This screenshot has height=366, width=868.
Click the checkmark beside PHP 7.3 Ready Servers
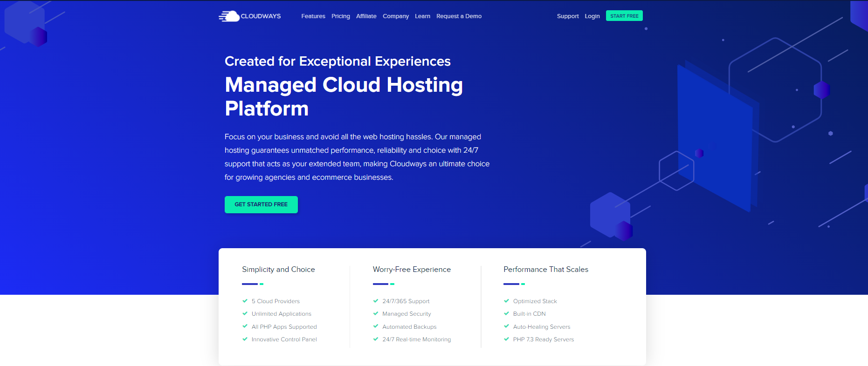click(x=506, y=339)
